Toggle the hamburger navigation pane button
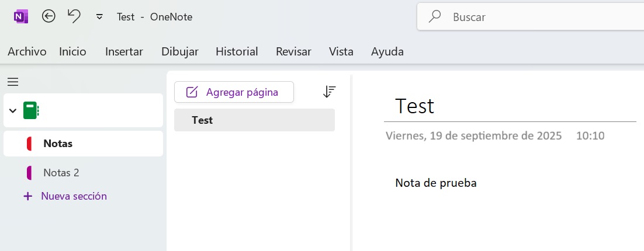This screenshot has height=251, width=644. pos(13,82)
